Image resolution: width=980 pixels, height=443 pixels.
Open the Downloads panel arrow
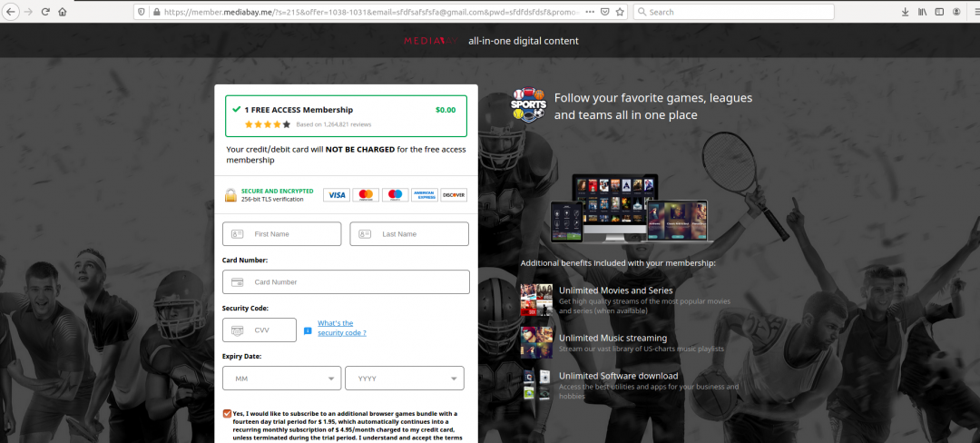click(905, 12)
